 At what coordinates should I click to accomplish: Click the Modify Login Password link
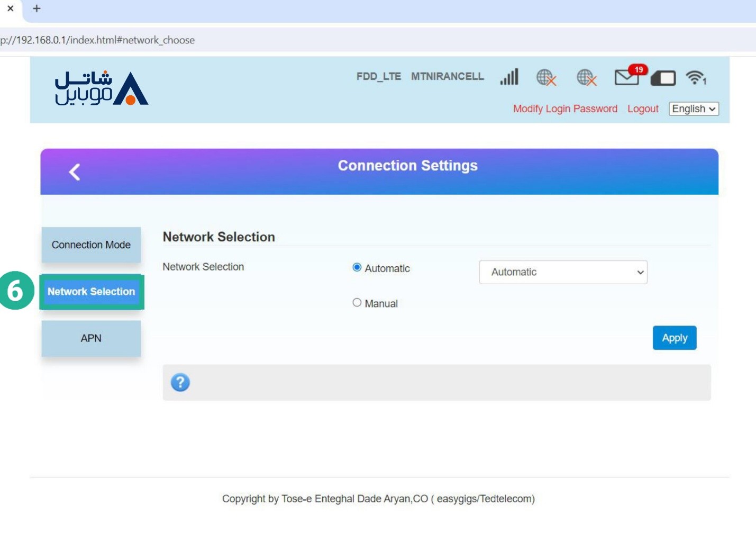pos(565,109)
